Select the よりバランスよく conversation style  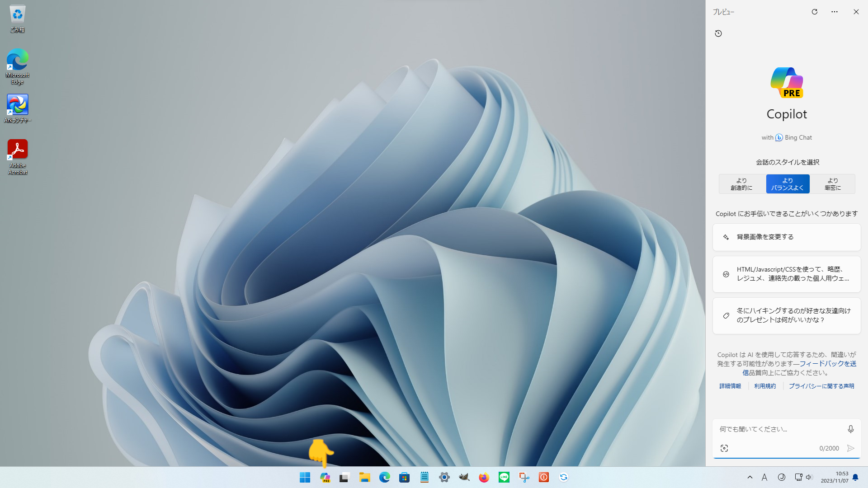click(x=788, y=184)
